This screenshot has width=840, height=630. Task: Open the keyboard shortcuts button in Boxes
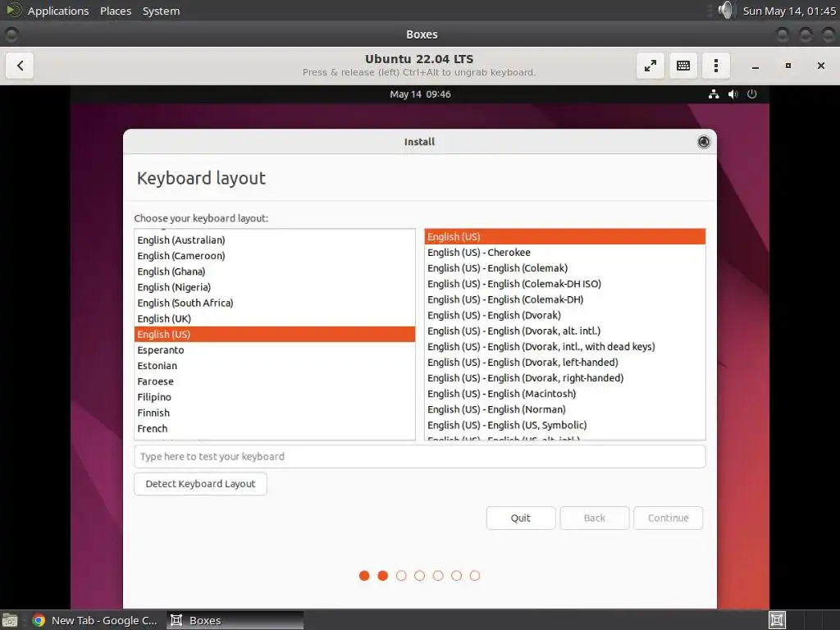[683, 66]
